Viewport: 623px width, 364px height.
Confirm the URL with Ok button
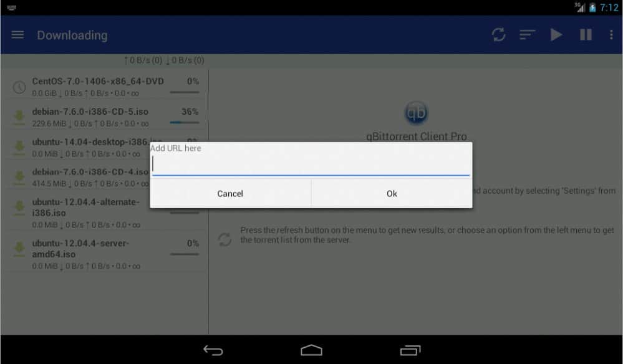pyautogui.click(x=392, y=194)
